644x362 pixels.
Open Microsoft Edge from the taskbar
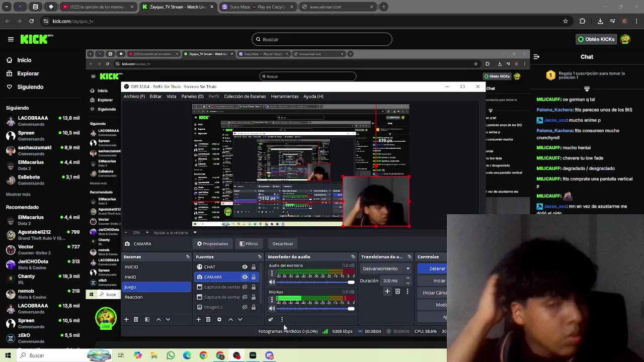(x=187, y=355)
